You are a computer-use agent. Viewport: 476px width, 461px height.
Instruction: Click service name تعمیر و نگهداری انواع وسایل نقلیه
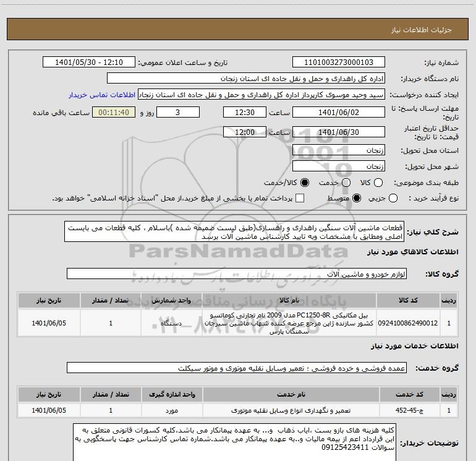coord(291,410)
